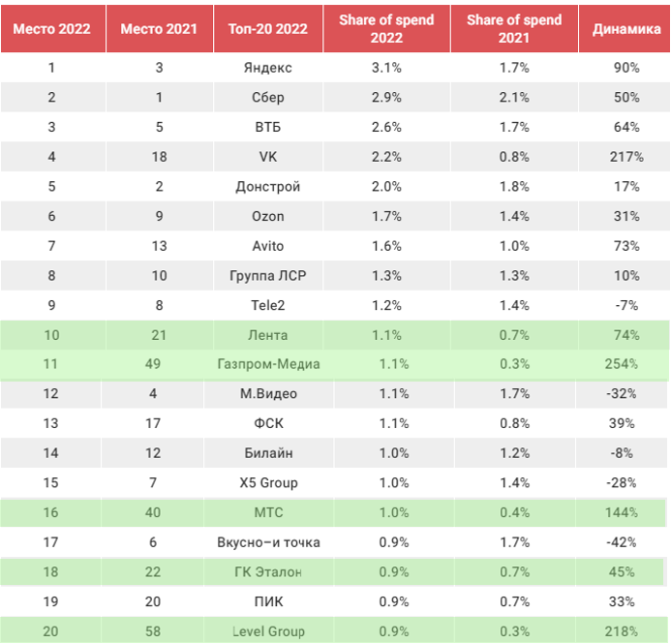
Task: Click the 'Яндекс' company name cell
Action: coord(268,68)
